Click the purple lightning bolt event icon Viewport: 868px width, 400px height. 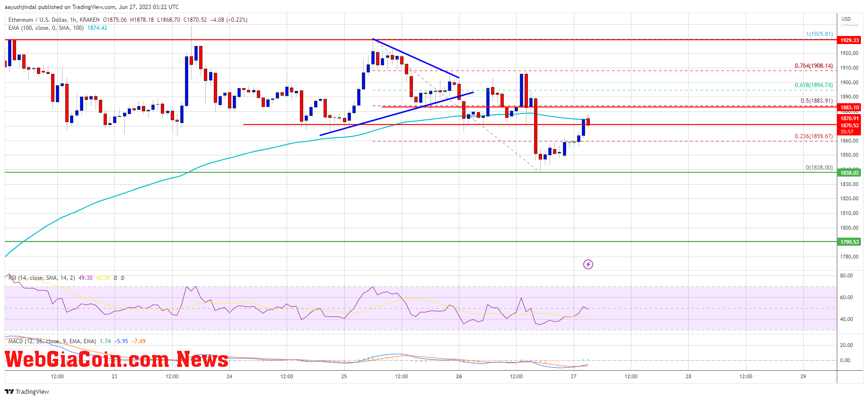(x=588, y=264)
